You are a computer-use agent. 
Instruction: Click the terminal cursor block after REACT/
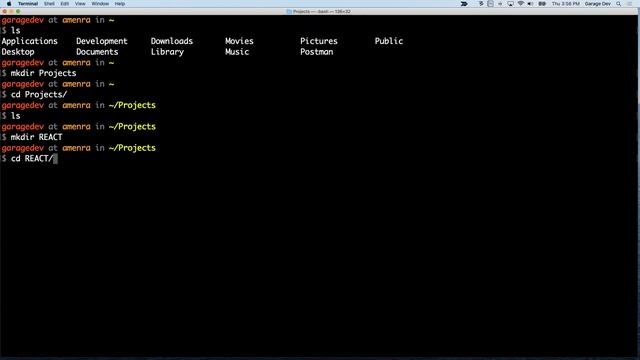point(56,158)
